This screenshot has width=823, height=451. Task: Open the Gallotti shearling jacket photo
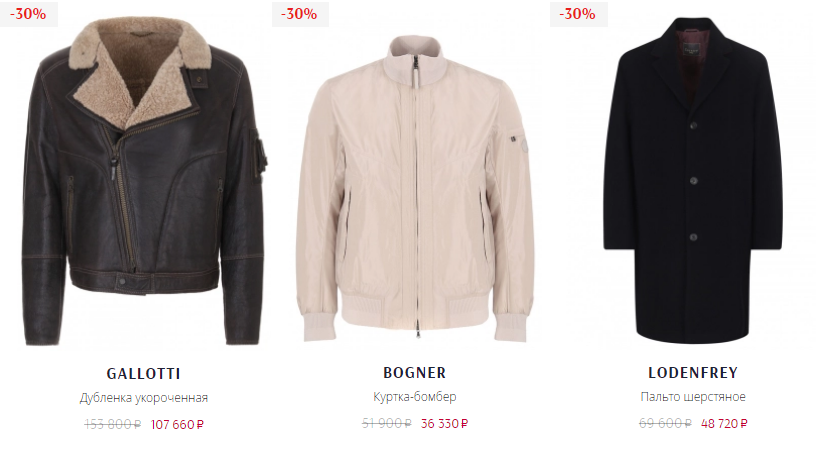coord(143,182)
